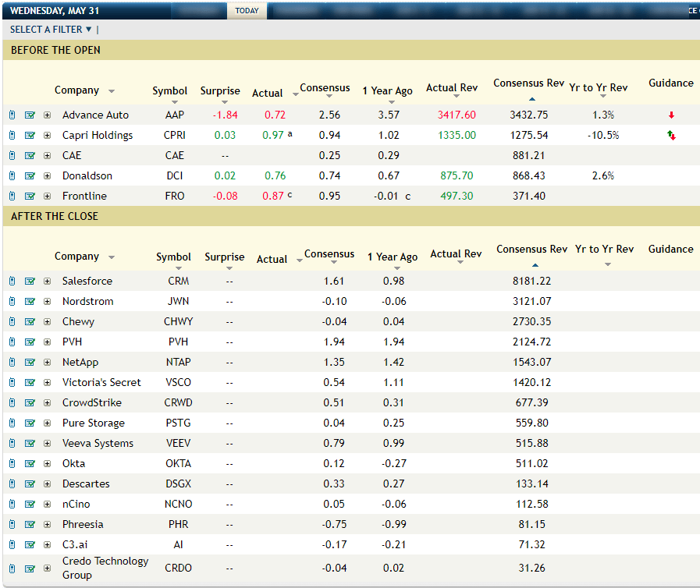700x588 pixels.
Task: Click the calendar-check icon for Salesforce
Action: pyautogui.click(x=30, y=281)
